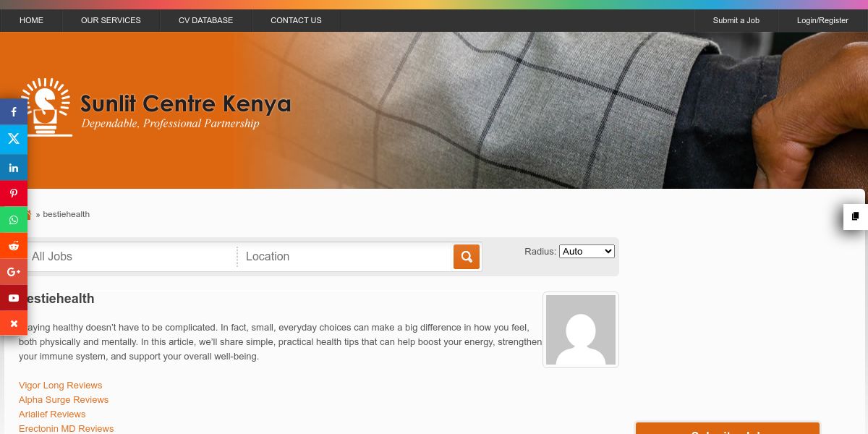868x434 pixels.
Task: Click the Location input field
Action: [x=345, y=257]
